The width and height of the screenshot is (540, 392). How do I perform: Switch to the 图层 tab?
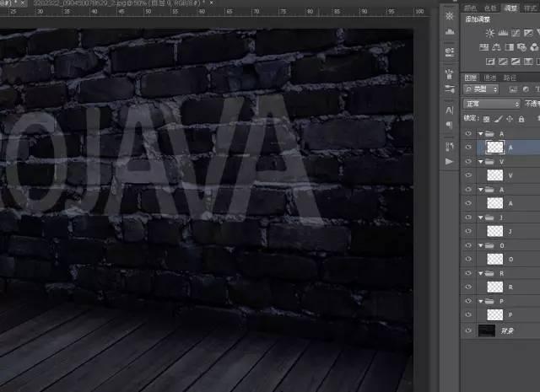(471, 78)
